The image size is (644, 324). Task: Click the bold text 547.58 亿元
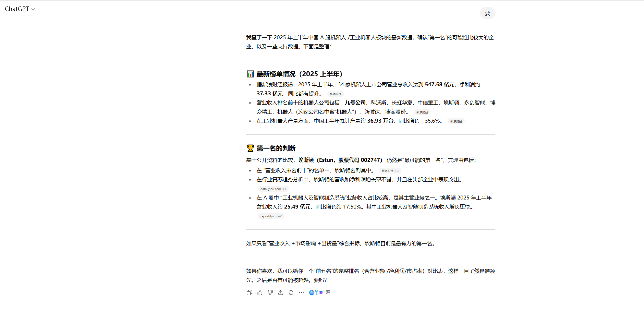point(440,84)
